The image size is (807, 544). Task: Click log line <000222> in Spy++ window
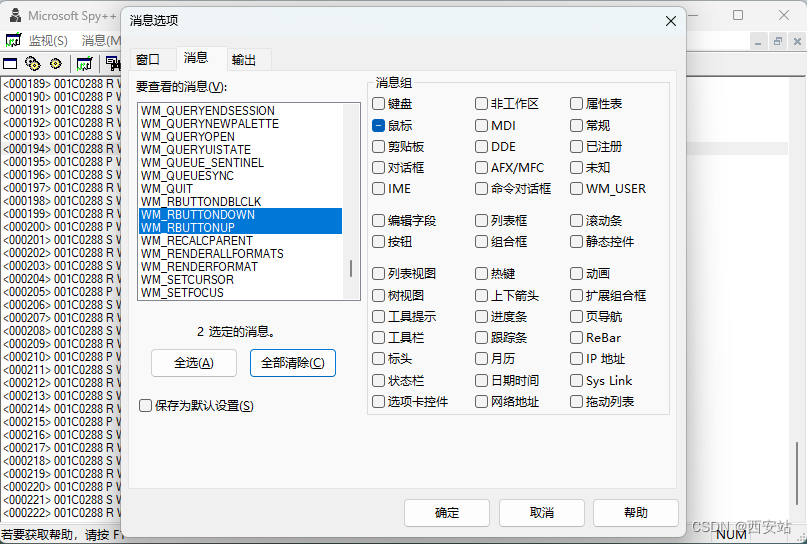62,513
